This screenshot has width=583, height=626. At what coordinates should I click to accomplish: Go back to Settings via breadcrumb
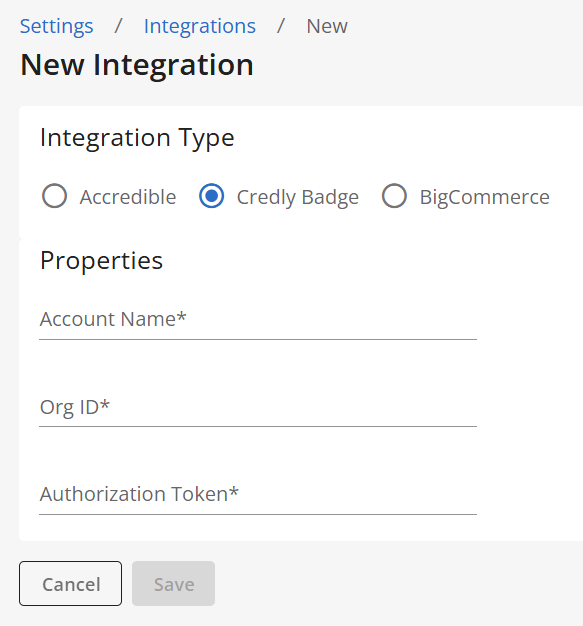pos(56,27)
